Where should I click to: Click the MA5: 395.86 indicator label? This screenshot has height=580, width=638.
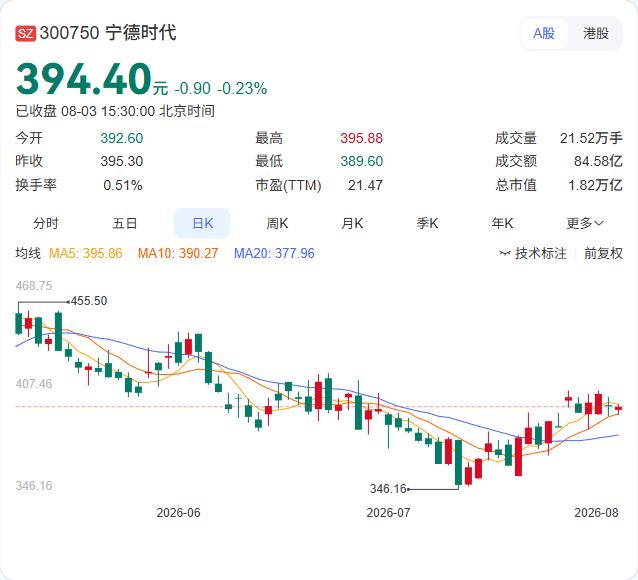point(85,254)
